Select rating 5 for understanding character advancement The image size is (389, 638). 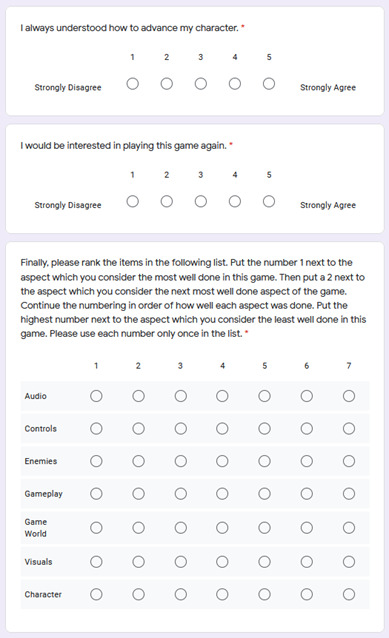tap(269, 84)
